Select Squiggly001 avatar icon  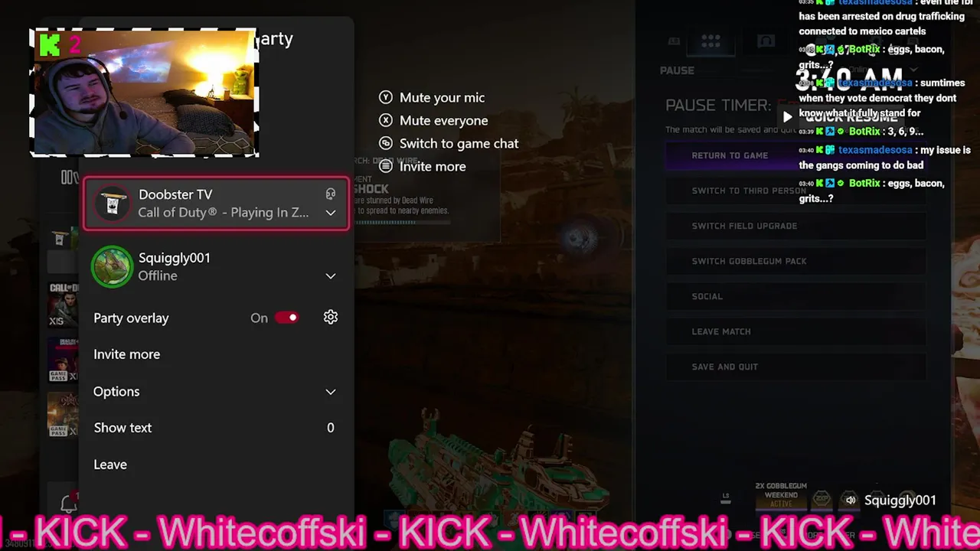[113, 267]
